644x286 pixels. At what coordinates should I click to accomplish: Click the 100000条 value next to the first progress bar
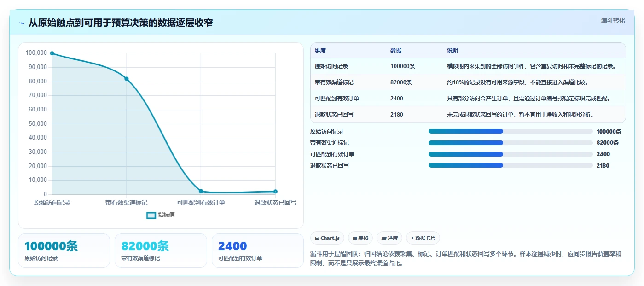pos(609,131)
